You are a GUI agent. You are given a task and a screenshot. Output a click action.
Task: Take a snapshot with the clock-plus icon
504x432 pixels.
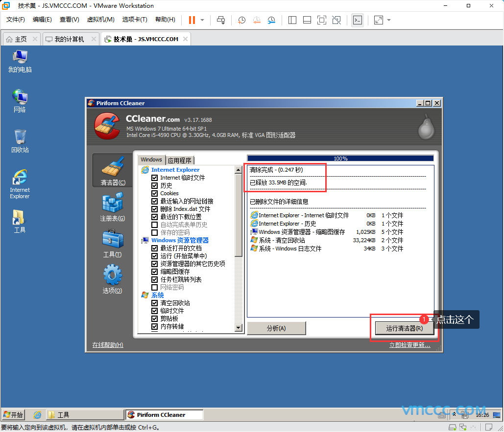[x=242, y=20]
